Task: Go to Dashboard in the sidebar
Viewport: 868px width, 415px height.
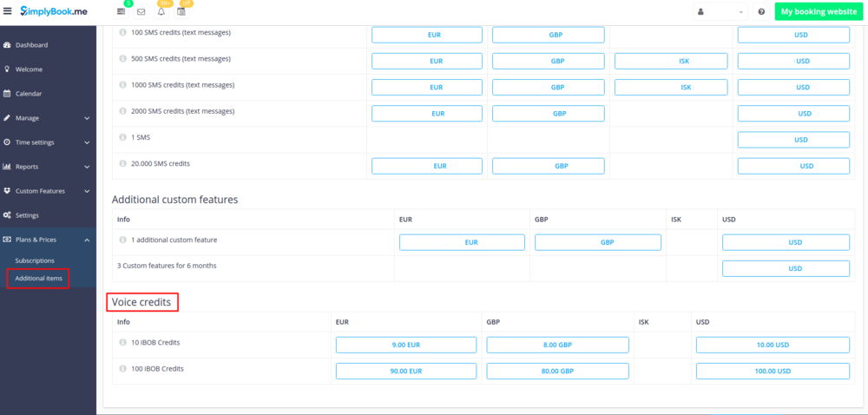Action: 31,45
